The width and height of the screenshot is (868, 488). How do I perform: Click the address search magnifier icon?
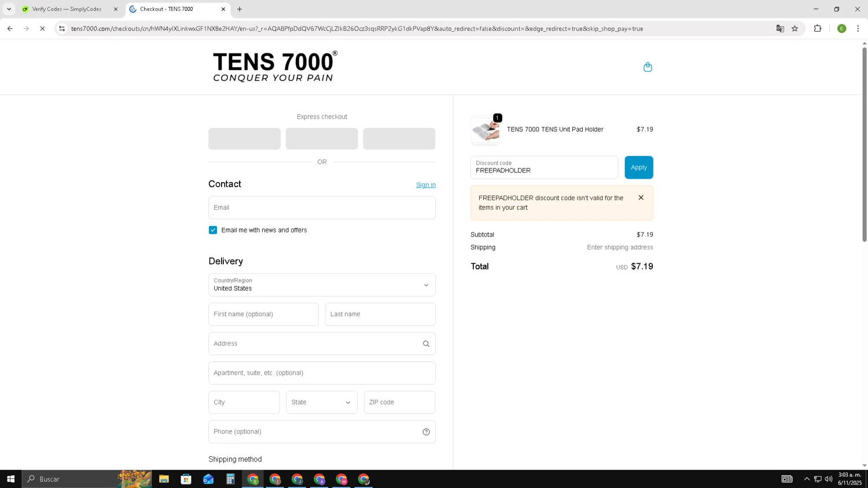point(426,343)
